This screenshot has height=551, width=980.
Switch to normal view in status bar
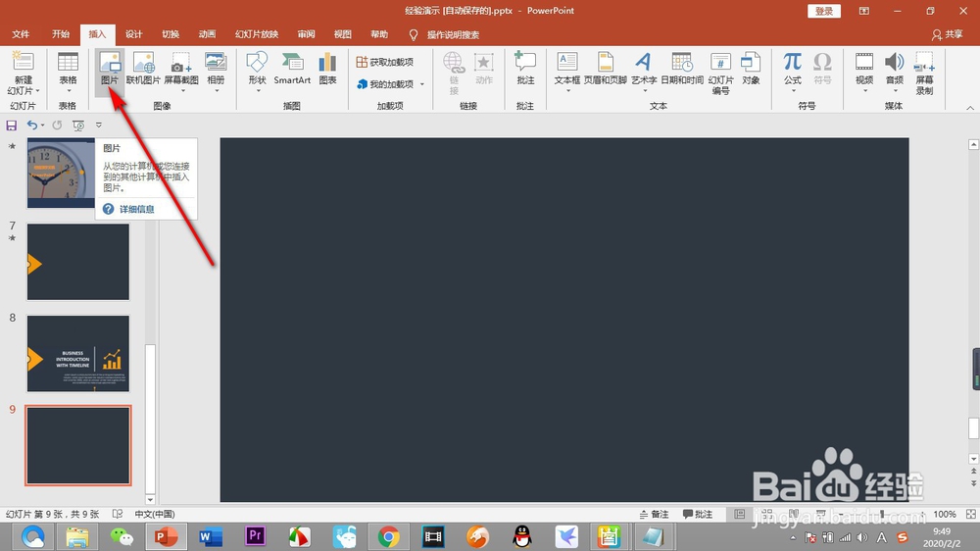[x=739, y=514]
